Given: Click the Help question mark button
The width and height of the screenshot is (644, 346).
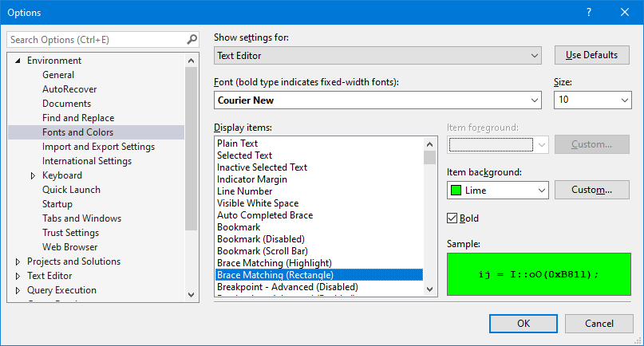Looking at the screenshot, I should tap(589, 12).
